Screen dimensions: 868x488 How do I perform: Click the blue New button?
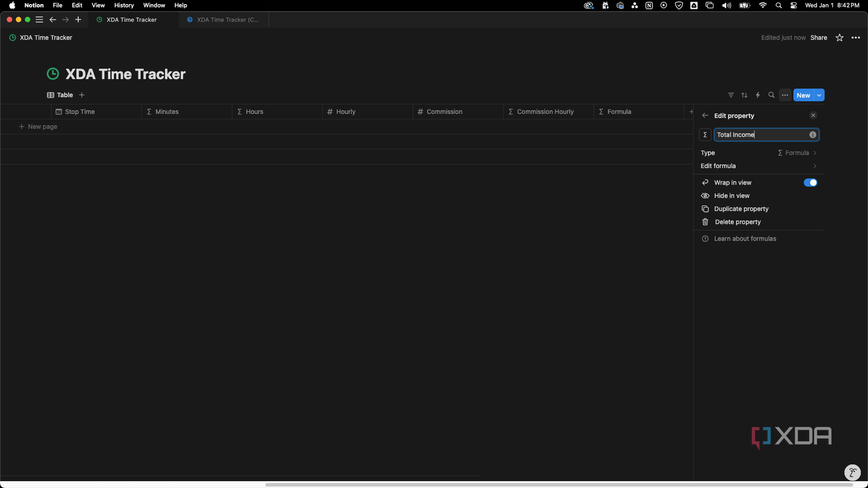pos(803,95)
